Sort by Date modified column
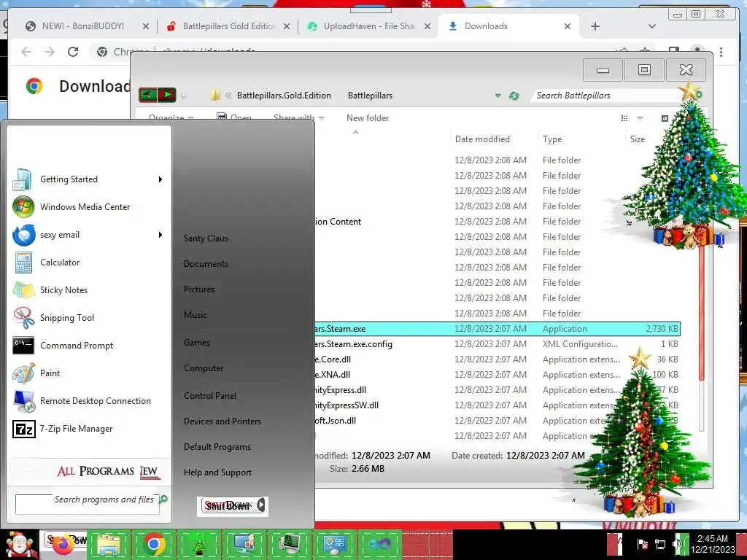Image resolution: width=747 pixels, height=560 pixels. (482, 139)
